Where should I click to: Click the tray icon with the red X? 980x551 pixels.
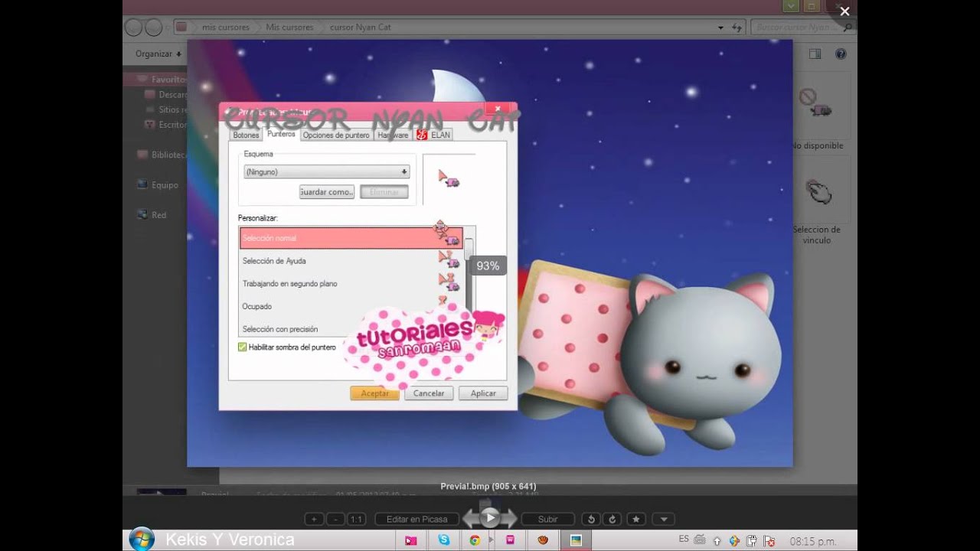pos(769,541)
